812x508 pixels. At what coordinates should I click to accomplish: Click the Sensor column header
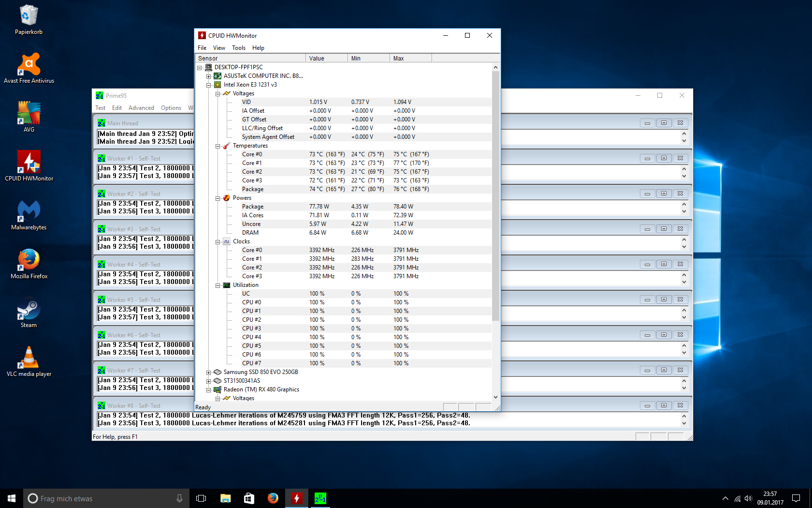coord(250,58)
